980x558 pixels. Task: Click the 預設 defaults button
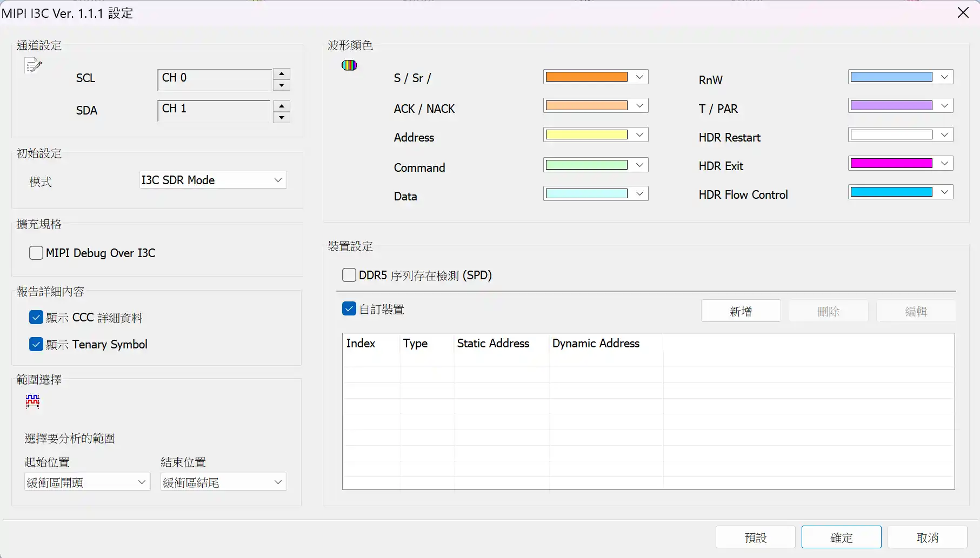756,537
